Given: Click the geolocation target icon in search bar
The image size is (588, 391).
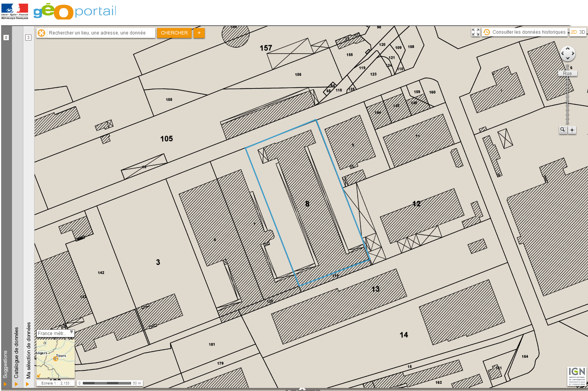Looking at the screenshot, I should (41, 33).
